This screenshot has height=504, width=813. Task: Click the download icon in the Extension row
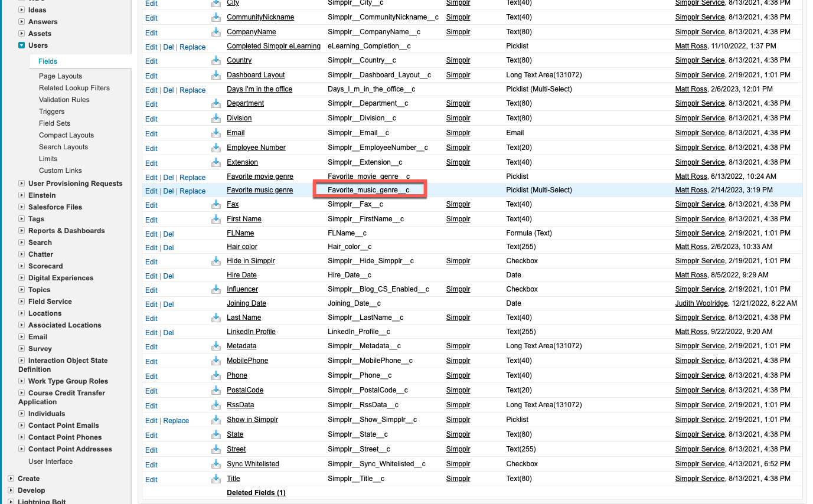click(x=216, y=162)
